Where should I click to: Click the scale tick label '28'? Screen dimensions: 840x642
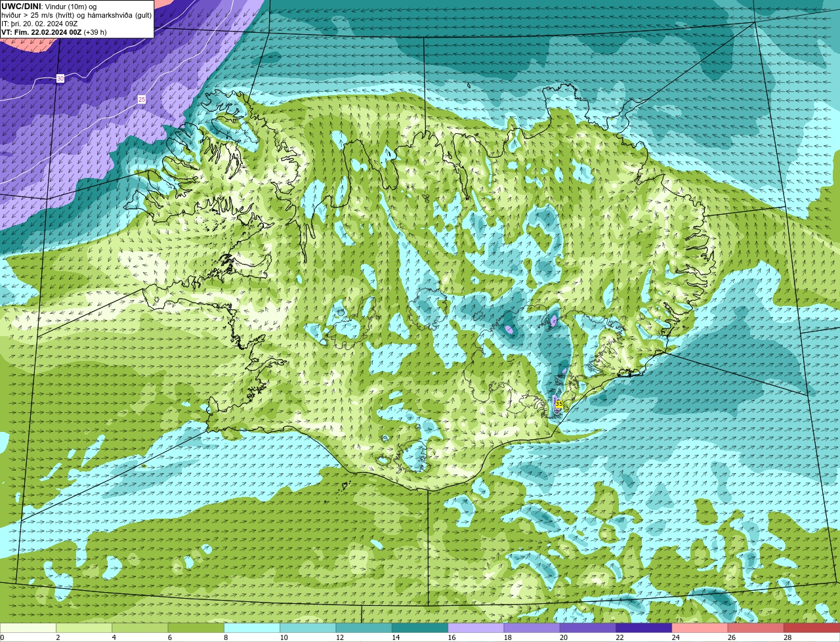tap(787, 637)
